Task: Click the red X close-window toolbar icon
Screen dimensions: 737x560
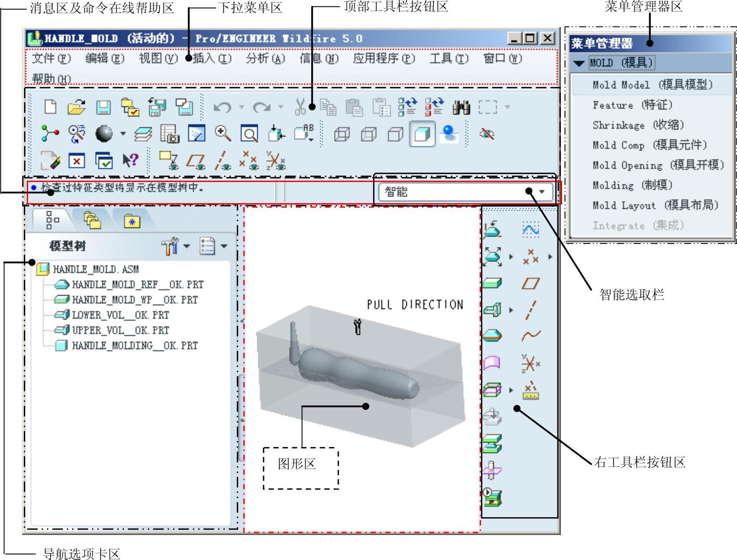Action: [x=76, y=161]
